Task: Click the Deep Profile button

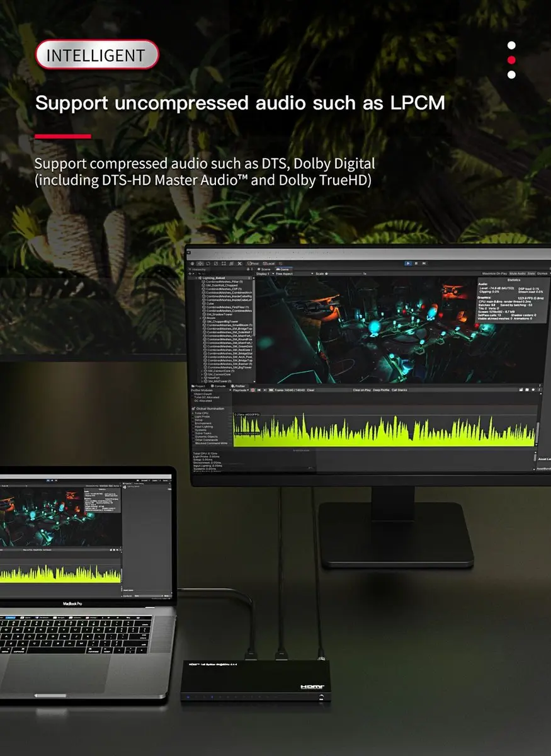Action: (381, 390)
